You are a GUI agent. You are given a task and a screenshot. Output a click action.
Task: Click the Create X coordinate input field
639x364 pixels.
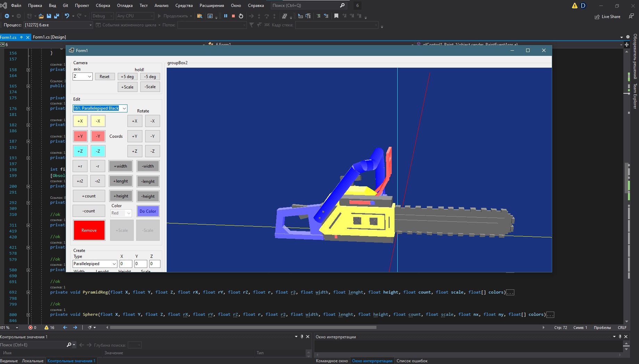[126, 264]
